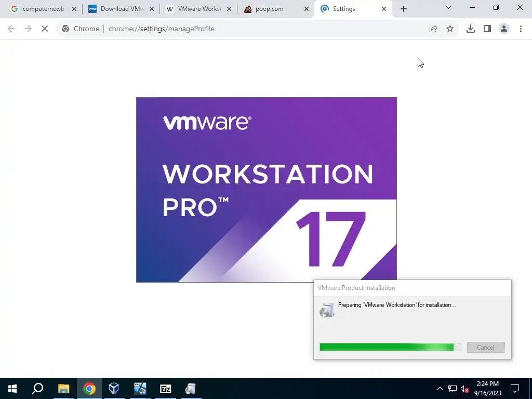This screenshot has height=399, width=532.
Task: Share this page icon
Action: (433, 29)
